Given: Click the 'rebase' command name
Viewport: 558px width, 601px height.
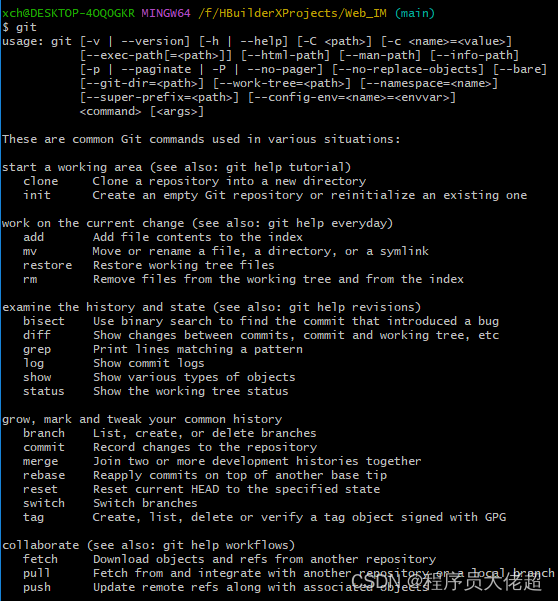Looking at the screenshot, I should click(44, 475).
